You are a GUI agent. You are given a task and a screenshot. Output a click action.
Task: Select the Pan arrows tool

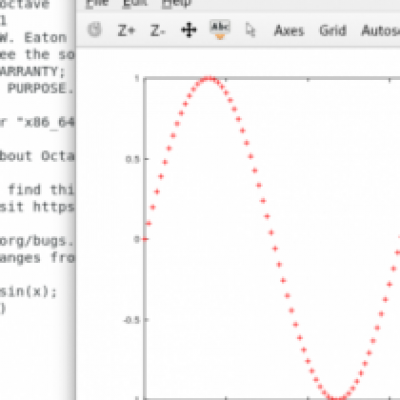coord(189,30)
